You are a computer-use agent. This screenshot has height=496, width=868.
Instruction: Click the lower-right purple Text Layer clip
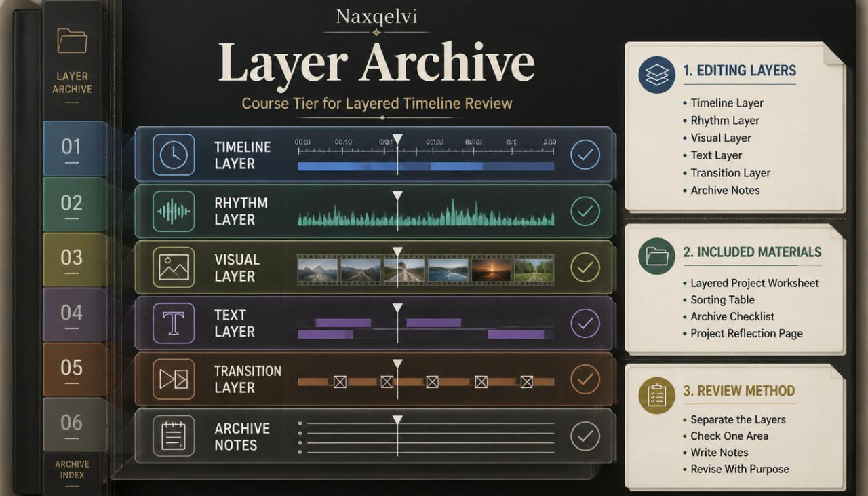click(516, 335)
